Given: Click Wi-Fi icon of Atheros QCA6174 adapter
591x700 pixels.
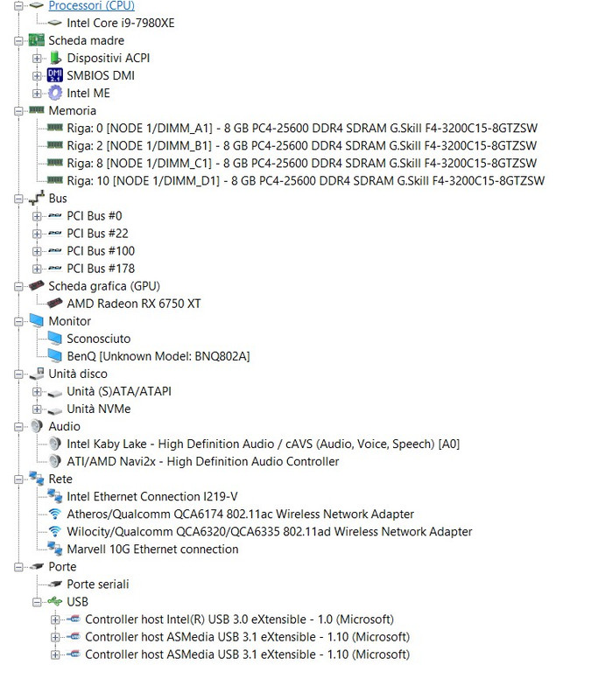Looking at the screenshot, I should (x=54, y=514).
